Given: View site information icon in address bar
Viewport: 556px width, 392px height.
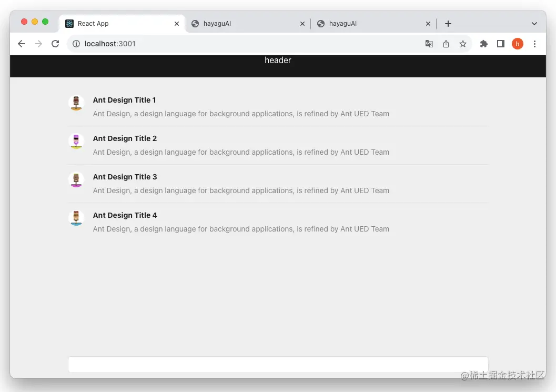Looking at the screenshot, I should pos(76,44).
